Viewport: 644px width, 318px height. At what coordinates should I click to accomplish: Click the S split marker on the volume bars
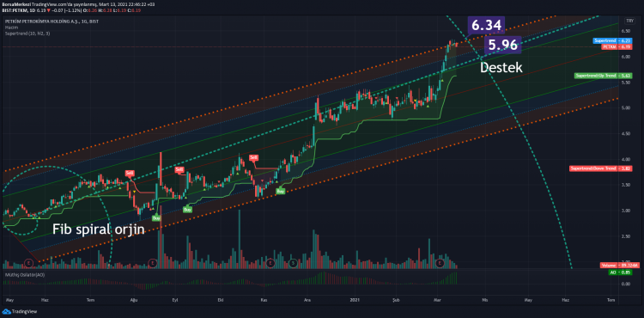click(x=294, y=262)
